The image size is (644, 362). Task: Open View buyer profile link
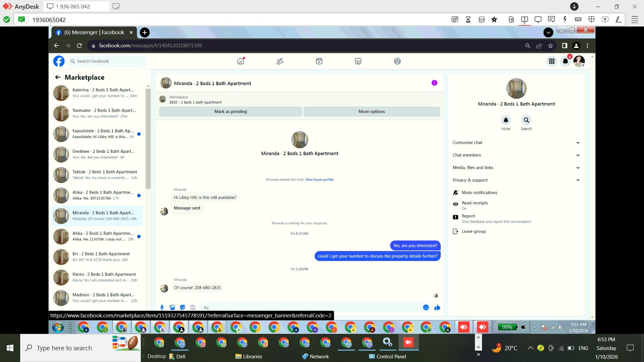(x=319, y=180)
